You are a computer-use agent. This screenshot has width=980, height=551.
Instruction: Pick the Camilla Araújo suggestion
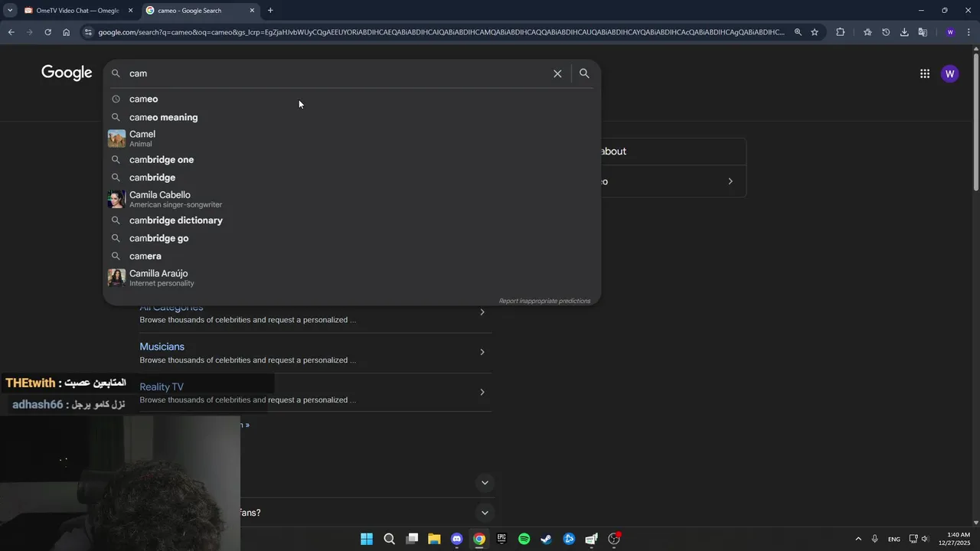point(352,278)
